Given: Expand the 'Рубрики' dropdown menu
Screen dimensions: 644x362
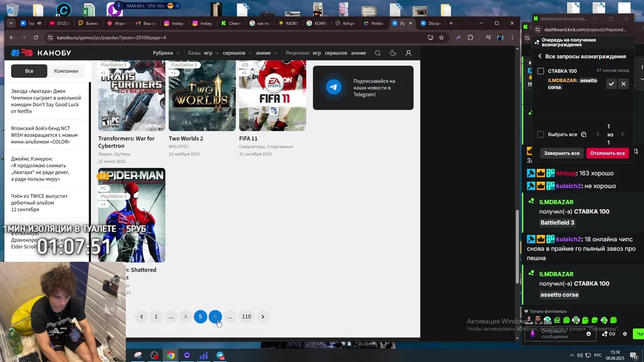Looking at the screenshot, I should coord(166,53).
